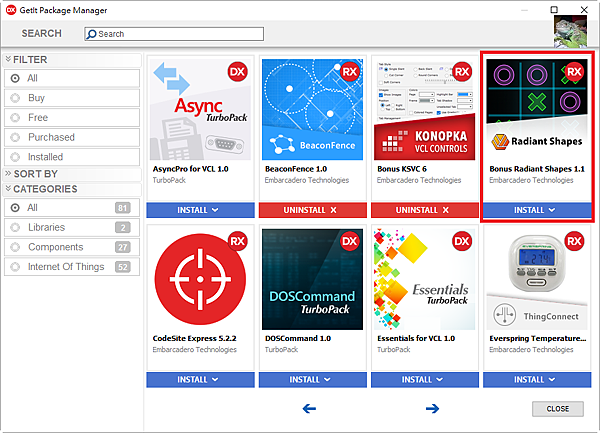
Task: Click the 'Everspring Temperature...' title
Action: tap(538, 338)
